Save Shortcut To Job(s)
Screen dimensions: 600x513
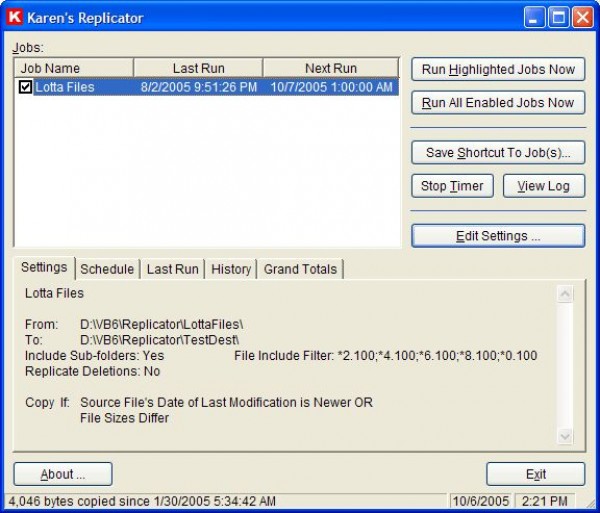coord(498,153)
